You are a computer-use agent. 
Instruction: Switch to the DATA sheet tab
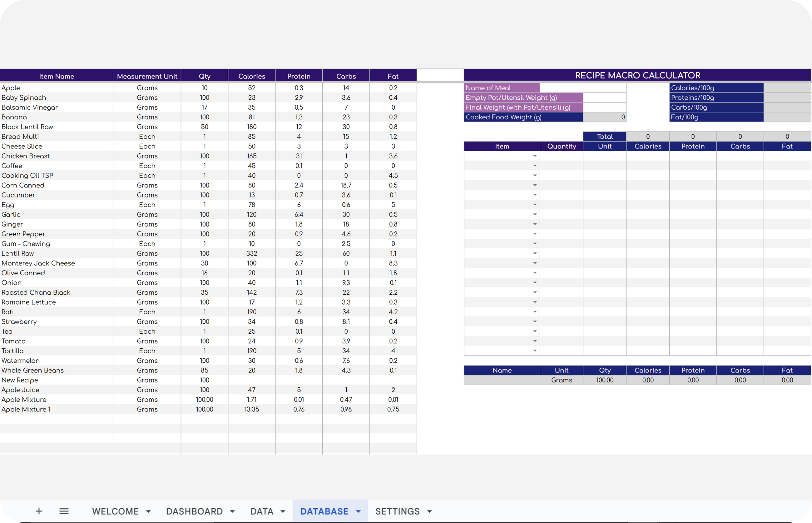pyautogui.click(x=261, y=511)
